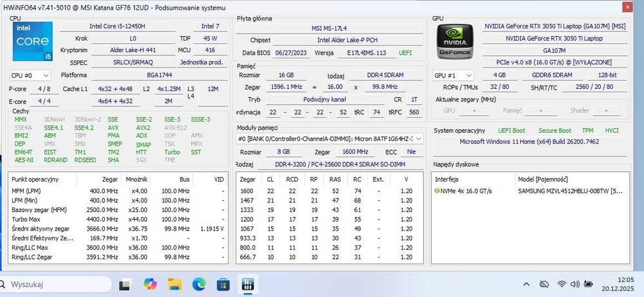
Task: Click the GDDR6 SDRAM memory type
Action: click(552, 75)
